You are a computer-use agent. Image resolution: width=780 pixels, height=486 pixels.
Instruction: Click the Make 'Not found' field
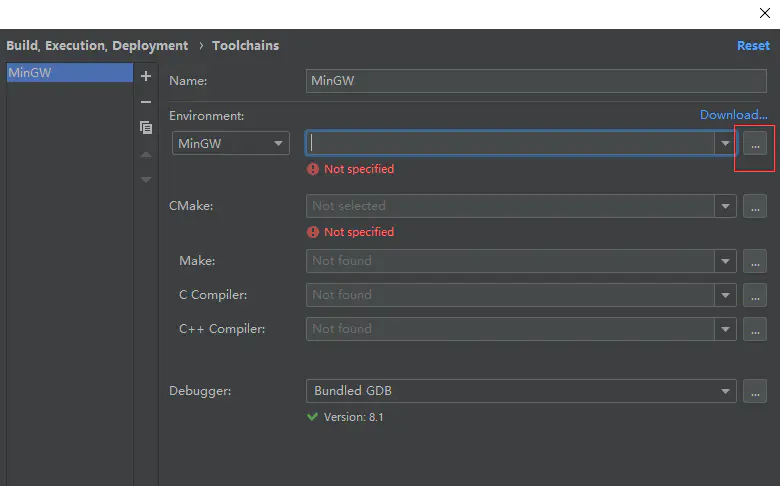click(510, 261)
